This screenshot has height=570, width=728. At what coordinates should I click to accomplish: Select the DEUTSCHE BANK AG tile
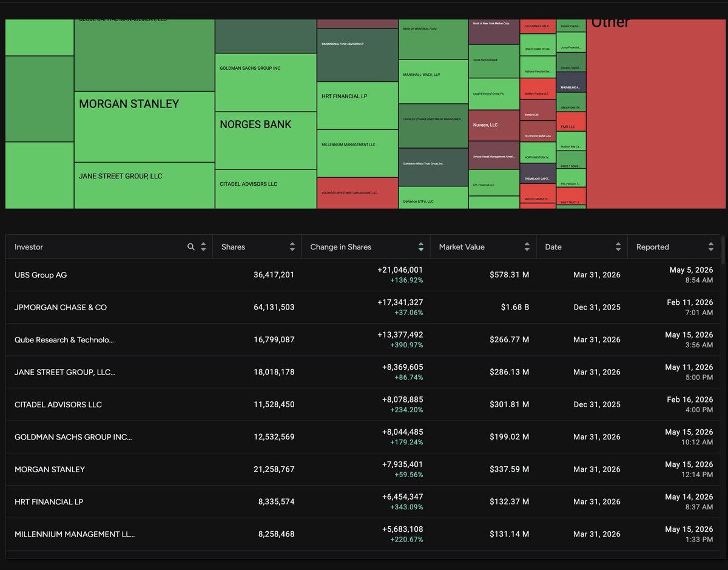pos(538,131)
